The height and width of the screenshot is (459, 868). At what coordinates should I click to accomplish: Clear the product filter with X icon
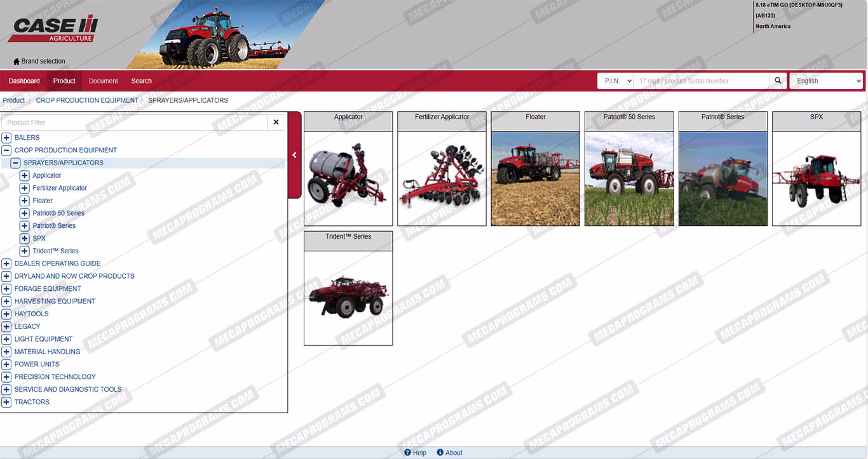tap(276, 123)
